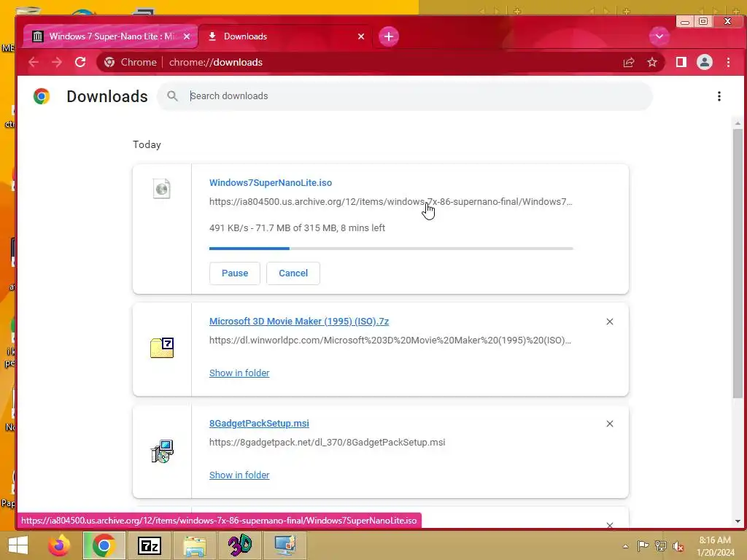Viewport: 747px width, 560px height.
Task: Focus the Search downloads field
Action: pos(405,96)
